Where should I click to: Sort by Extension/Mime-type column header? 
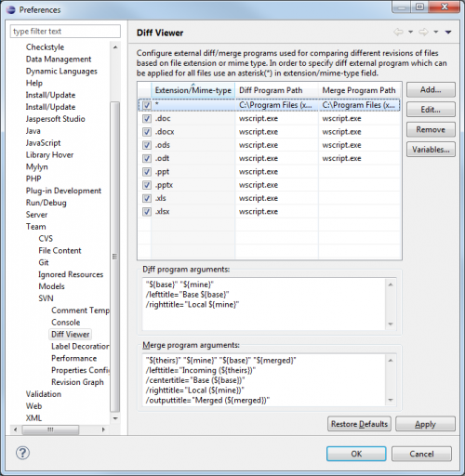tap(193, 90)
